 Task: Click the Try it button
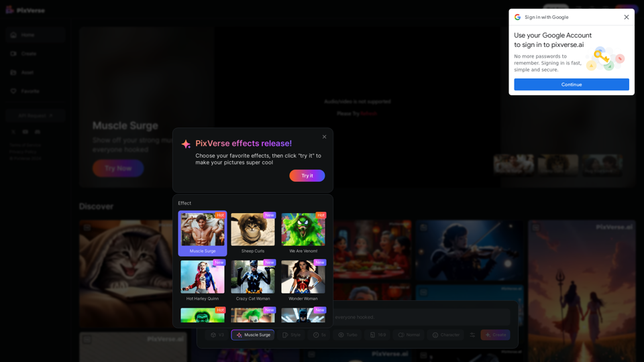(x=307, y=176)
